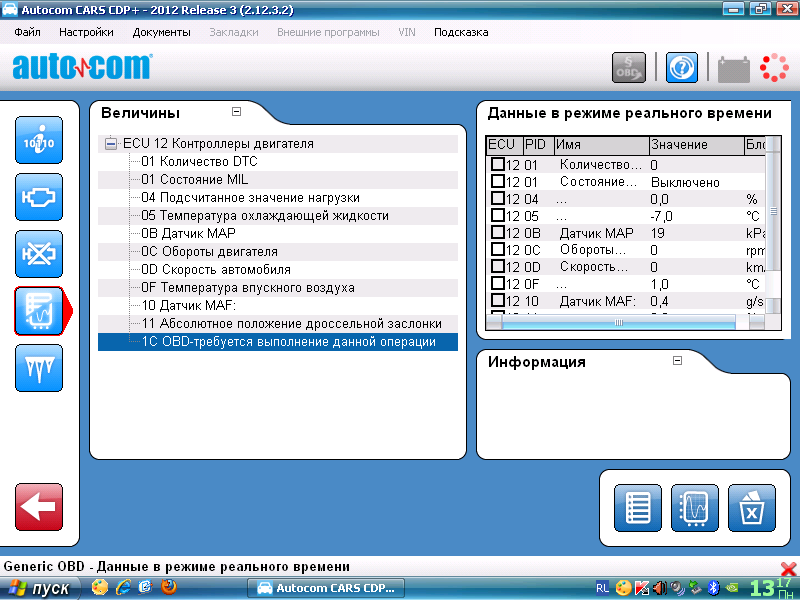The width and height of the screenshot is (800, 600).
Task: Tick the checkbox for PID 0C row
Action: (497, 250)
